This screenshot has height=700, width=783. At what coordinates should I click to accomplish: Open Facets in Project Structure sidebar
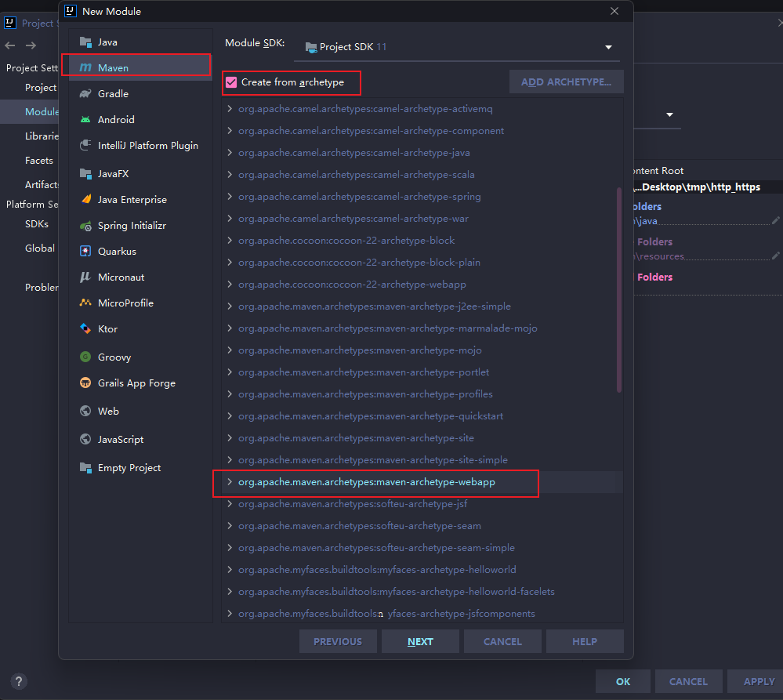(x=39, y=160)
